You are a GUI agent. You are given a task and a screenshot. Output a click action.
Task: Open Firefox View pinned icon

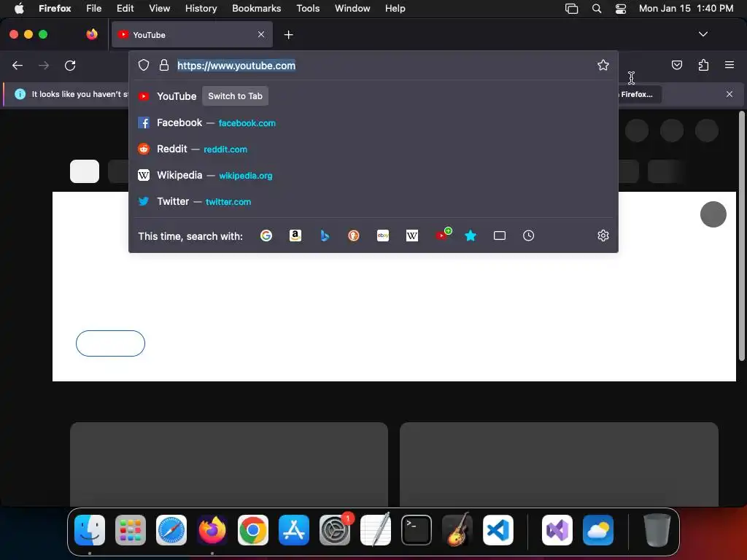tap(92, 34)
